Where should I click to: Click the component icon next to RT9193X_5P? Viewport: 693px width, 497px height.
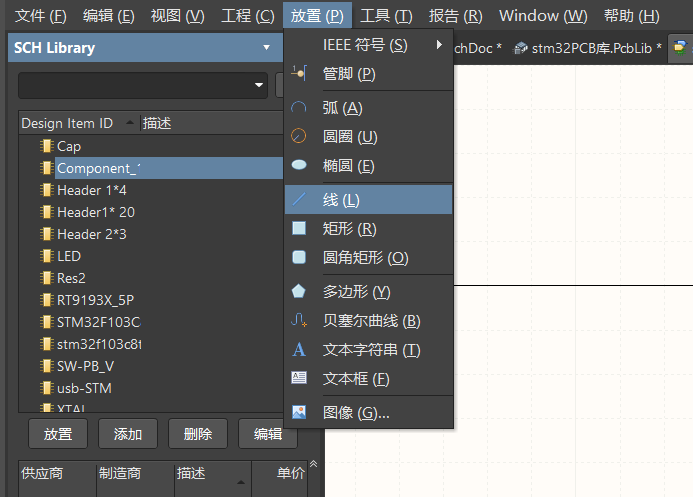click(x=46, y=300)
